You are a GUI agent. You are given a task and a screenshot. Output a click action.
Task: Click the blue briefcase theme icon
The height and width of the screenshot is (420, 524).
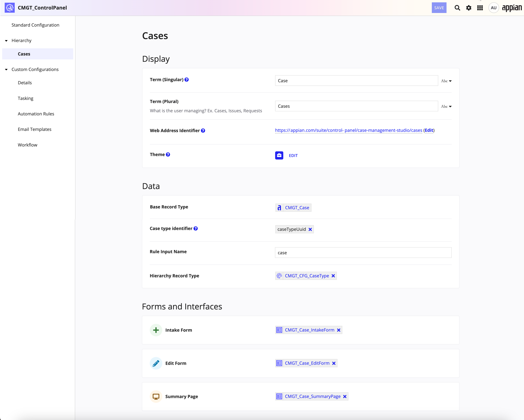(x=279, y=155)
